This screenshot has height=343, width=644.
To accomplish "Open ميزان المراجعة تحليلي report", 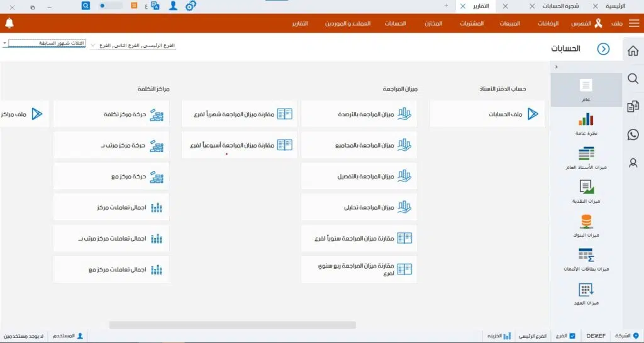I will [359, 207].
